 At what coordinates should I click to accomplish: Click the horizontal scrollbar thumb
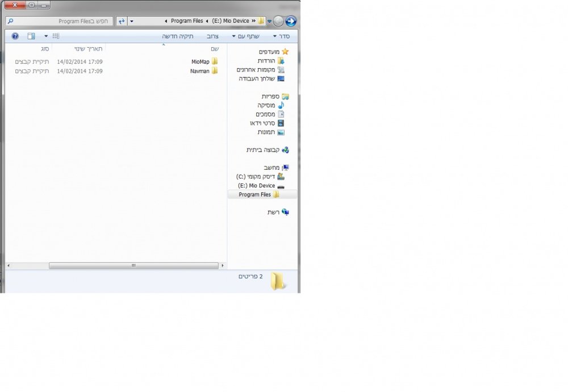point(133,265)
